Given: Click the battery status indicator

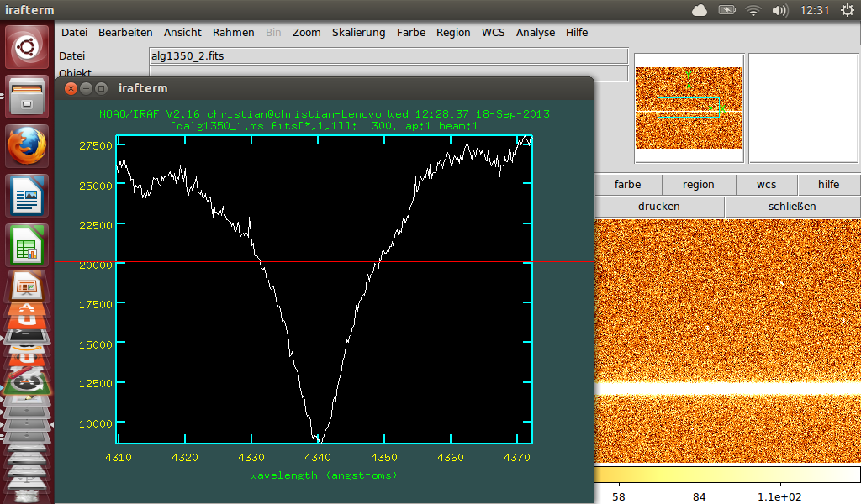Looking at the screenshot, I should 726,10.
